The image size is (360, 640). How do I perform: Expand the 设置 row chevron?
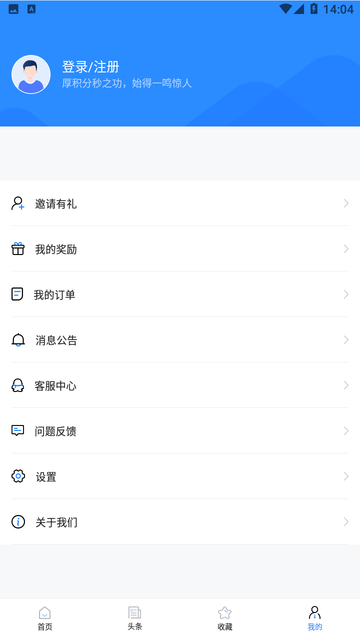(346, 476)
